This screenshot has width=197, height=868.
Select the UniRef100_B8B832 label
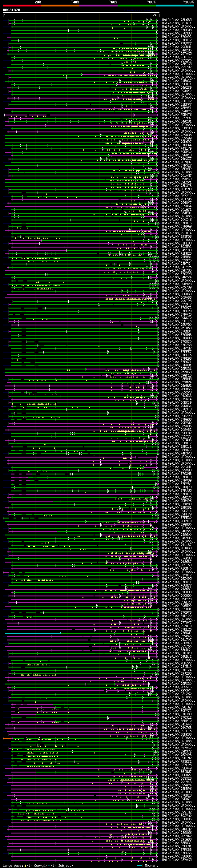[177, 843]
